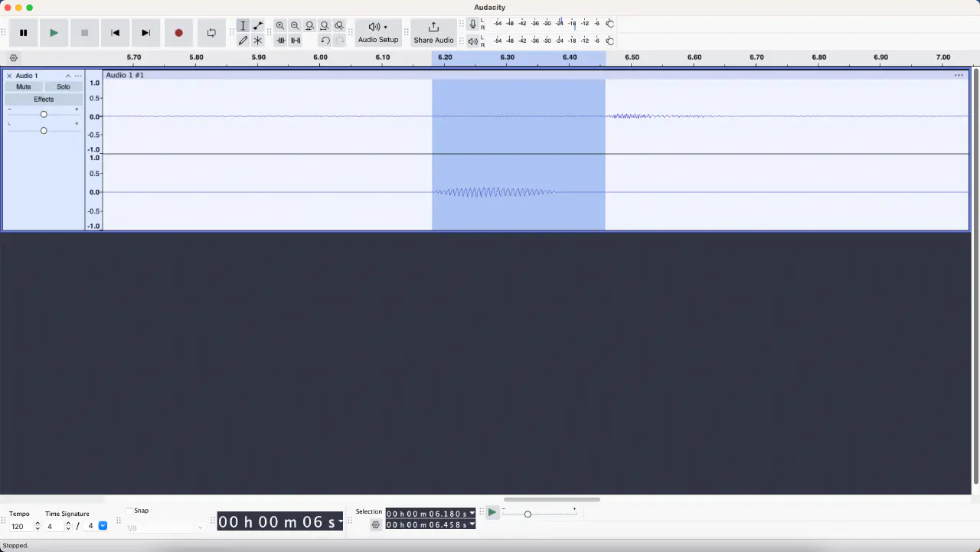Open the time signature denominator dropdown
Image resolution: width=980 pixels, height=552 pixels.
click(x=103, y=526)
